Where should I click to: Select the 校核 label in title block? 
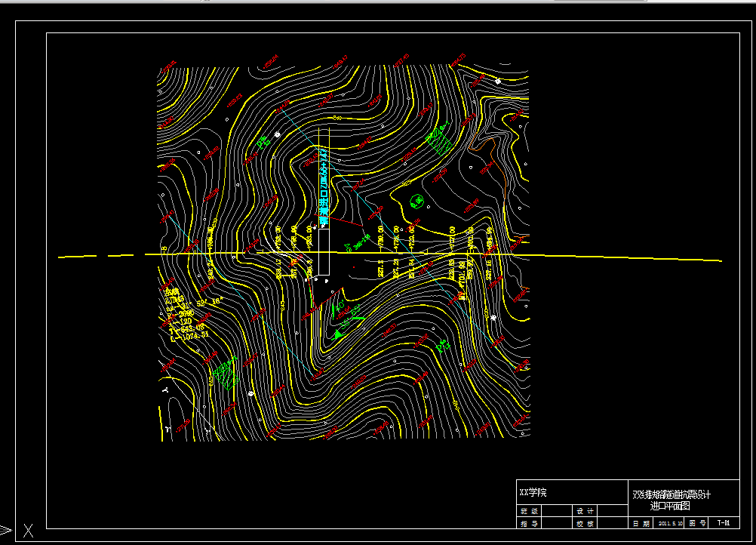pyautogui.click(x=585, y=523)
